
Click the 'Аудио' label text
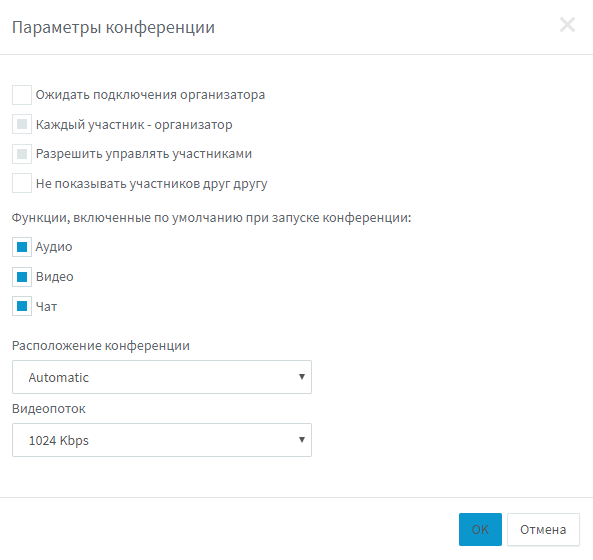(x=54, y=247)
